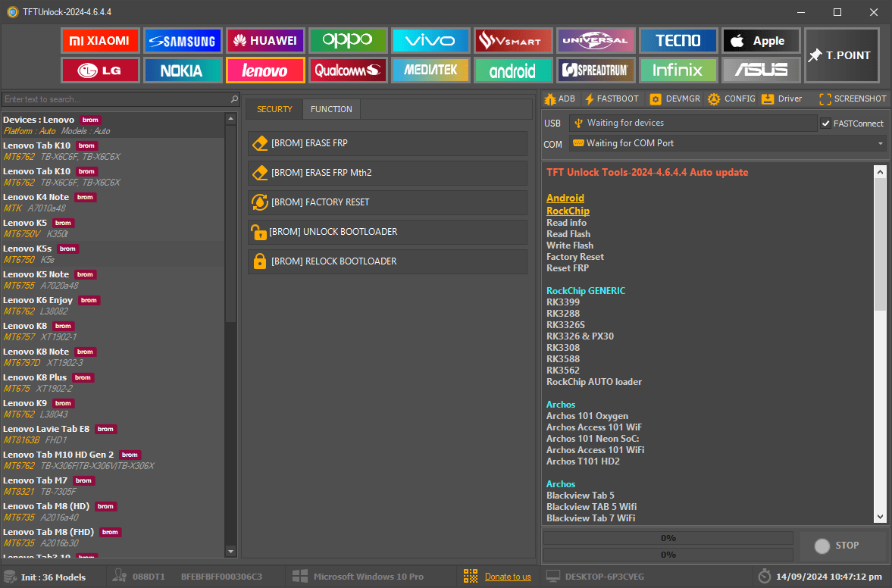Install drivers via the Driver icon
The width and height of the screenshot is (892, 588).
click(x=781, y=99)
